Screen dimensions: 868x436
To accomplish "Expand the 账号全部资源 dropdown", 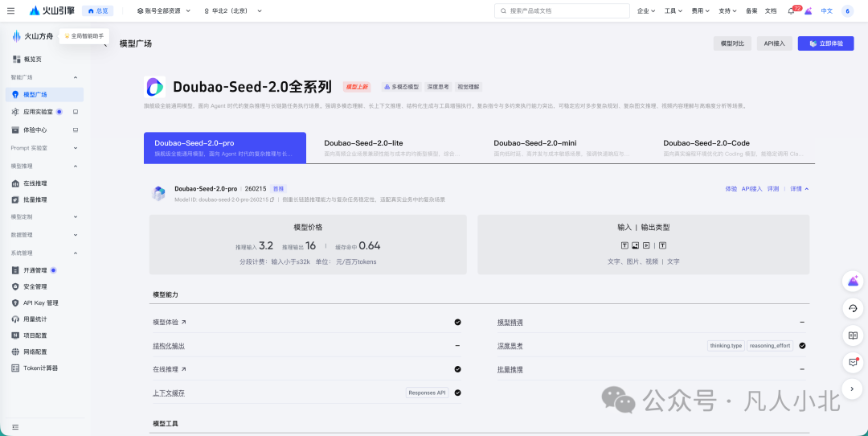I will click(163, 10).
